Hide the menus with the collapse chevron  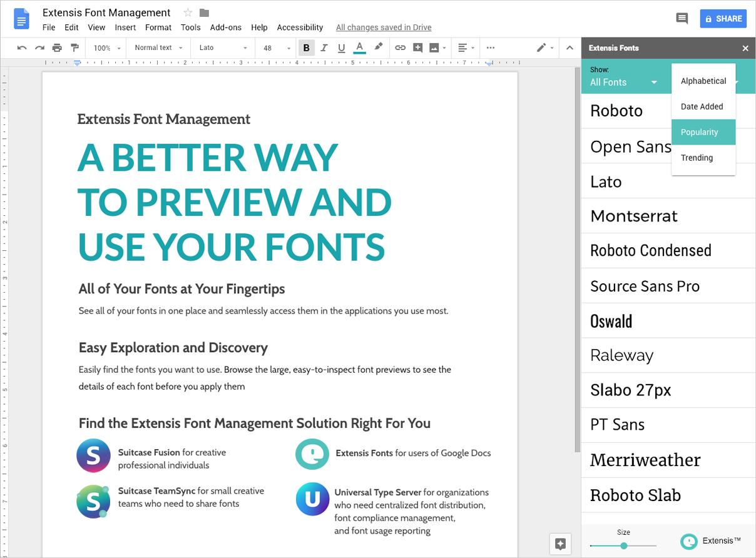(570, 48)
